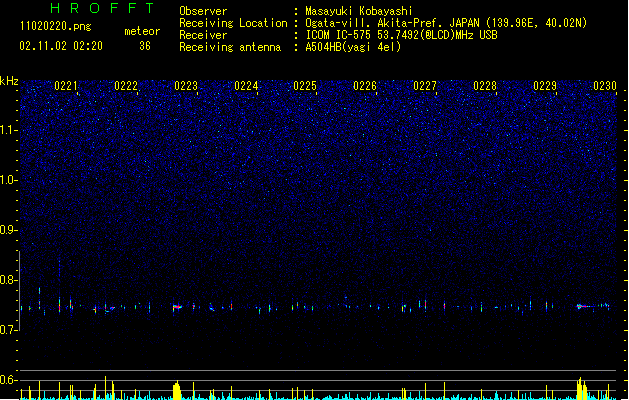The image size is (629, 400).
Task: Click the HROFFT title text
Action: point(102,8)
